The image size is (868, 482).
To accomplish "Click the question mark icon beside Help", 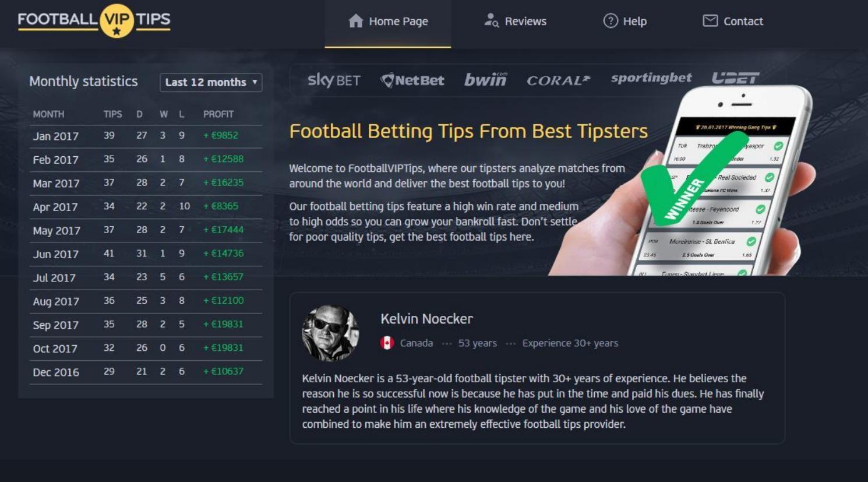I will click(x=610, y=21).
